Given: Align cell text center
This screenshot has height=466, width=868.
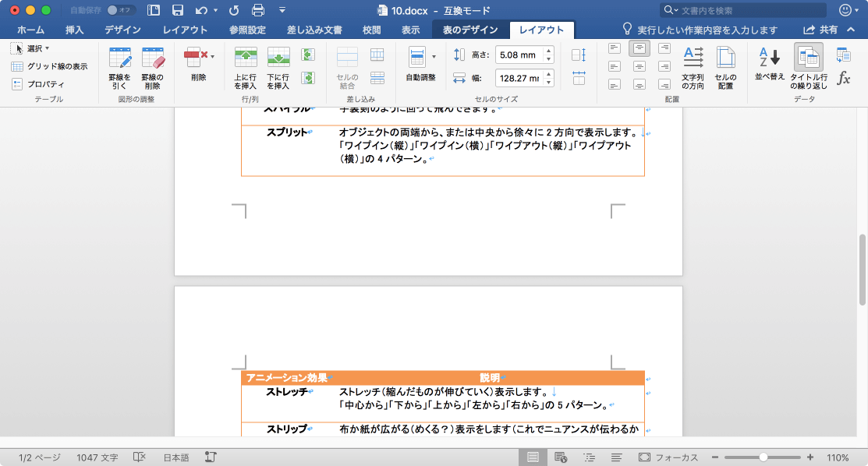Looking at the screenshot, I should (x=639, y=67).
